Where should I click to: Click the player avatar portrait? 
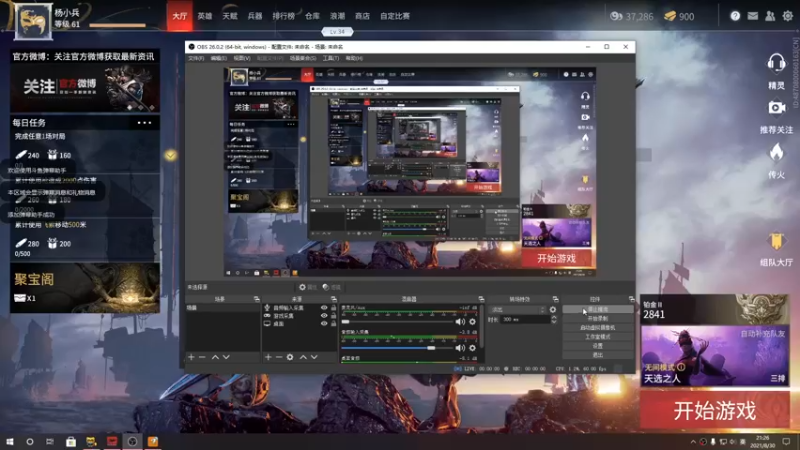(33, 21)
